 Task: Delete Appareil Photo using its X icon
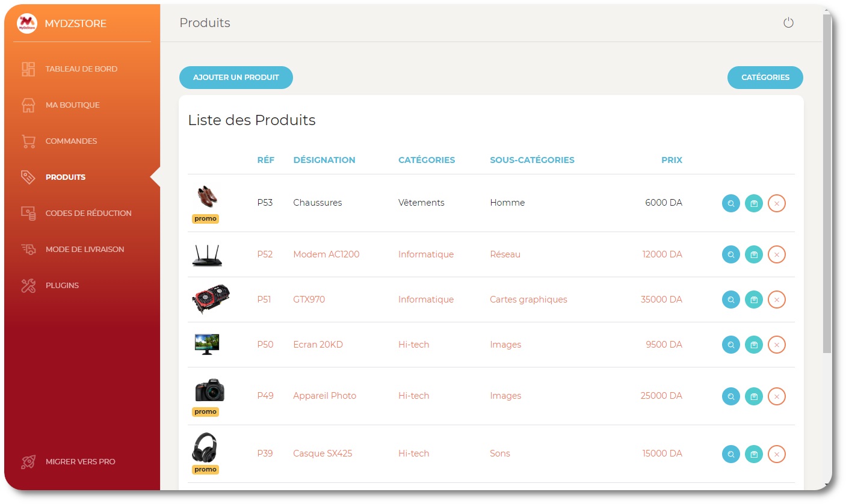coord(777,396)
